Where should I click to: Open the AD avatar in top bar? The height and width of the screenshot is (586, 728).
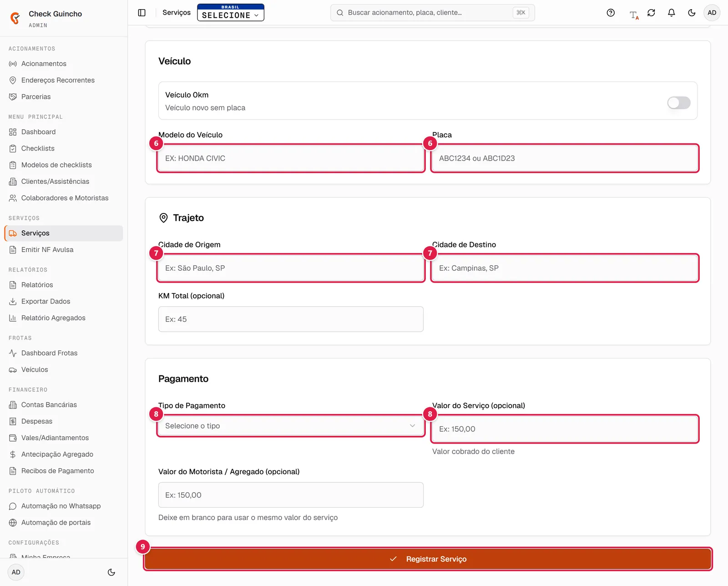pos(712,13)
